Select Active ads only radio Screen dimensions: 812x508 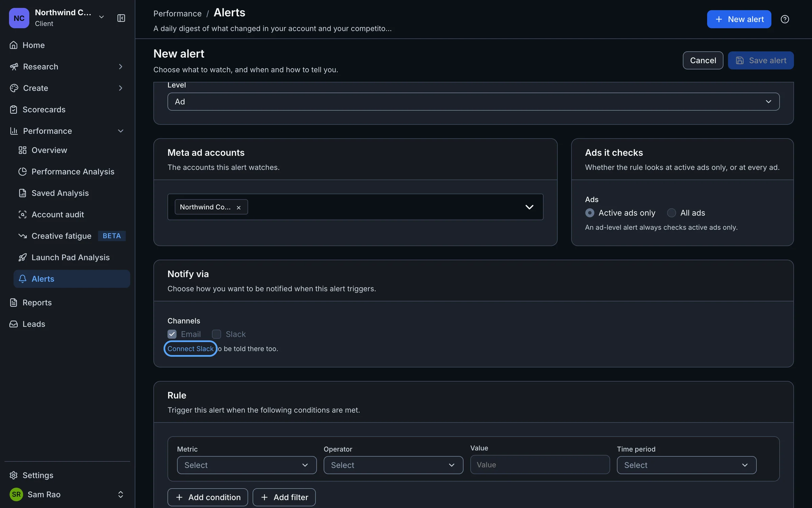[x=589, y=213]
